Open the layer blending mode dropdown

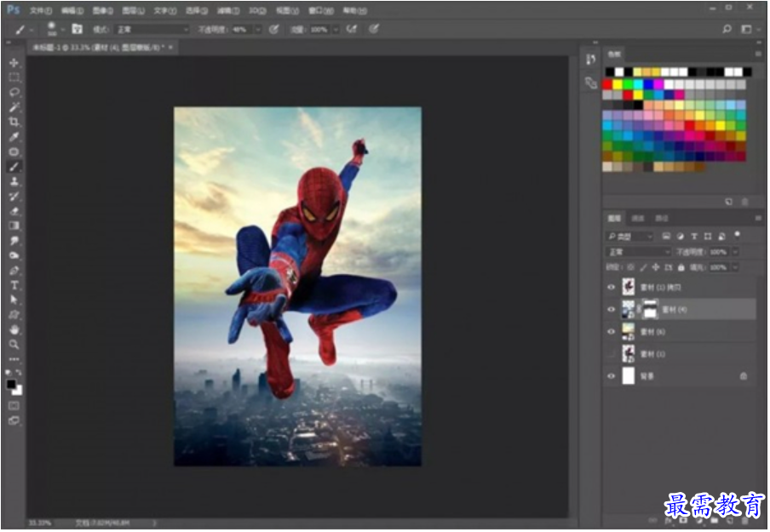(x=639, y=252)
